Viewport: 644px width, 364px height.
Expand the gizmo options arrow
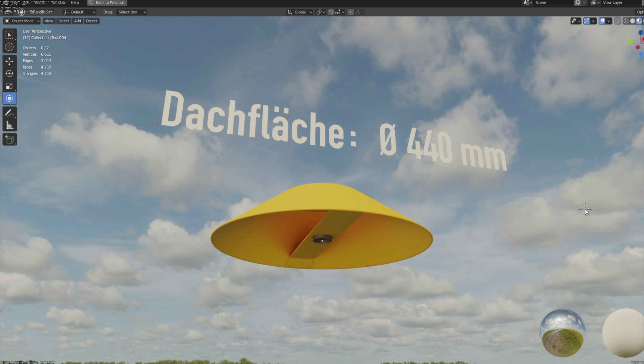(x=593, y=21)
